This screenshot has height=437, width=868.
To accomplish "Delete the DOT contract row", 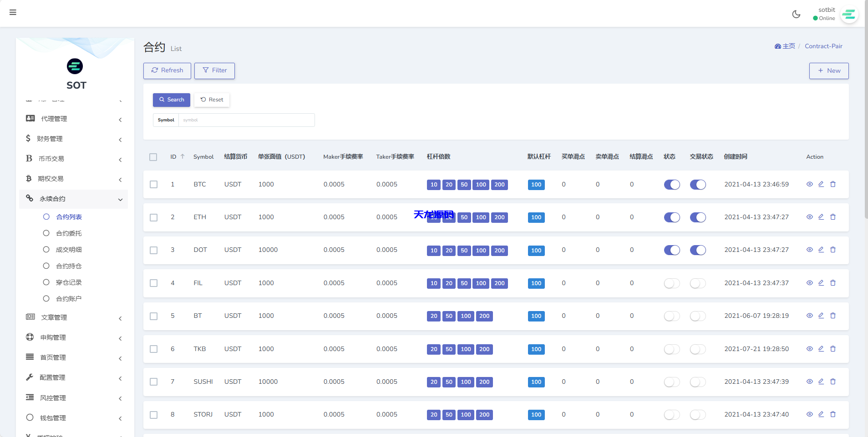I will tap(833, 250).
